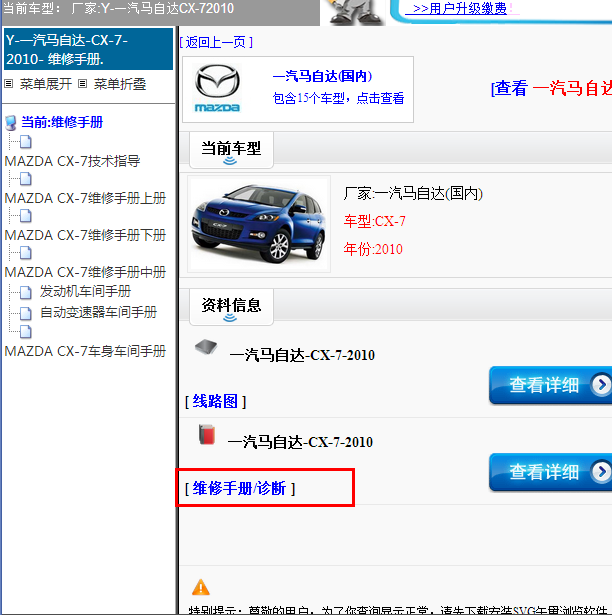Select the 资料信息 tab
The width and height of the screenshot is (612, 615).
[231, 307]
